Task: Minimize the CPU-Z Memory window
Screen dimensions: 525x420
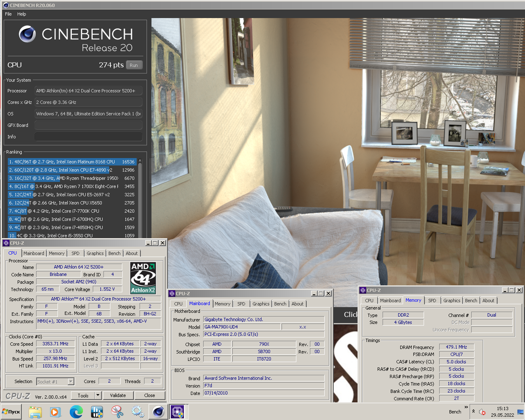Action: (504, 290)
